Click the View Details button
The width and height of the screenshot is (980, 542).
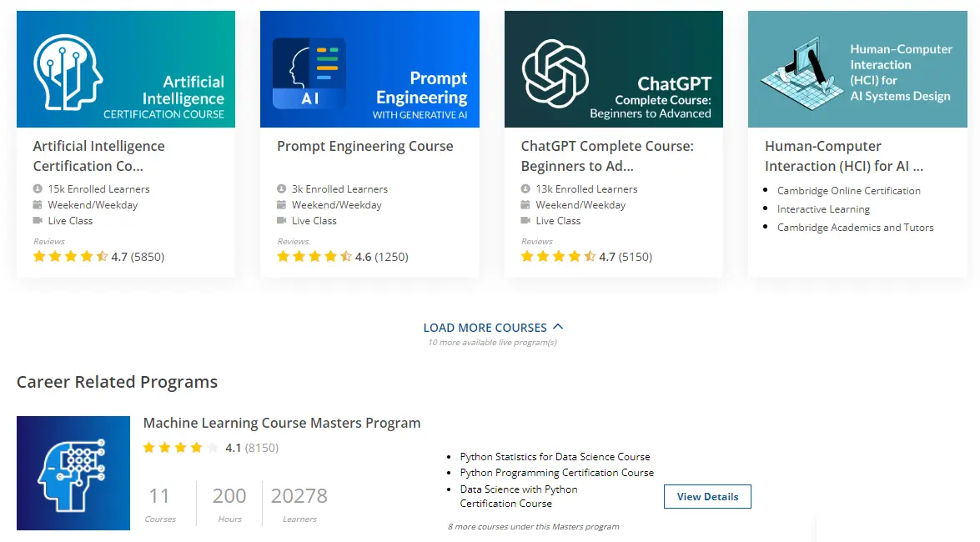[707, 496]
